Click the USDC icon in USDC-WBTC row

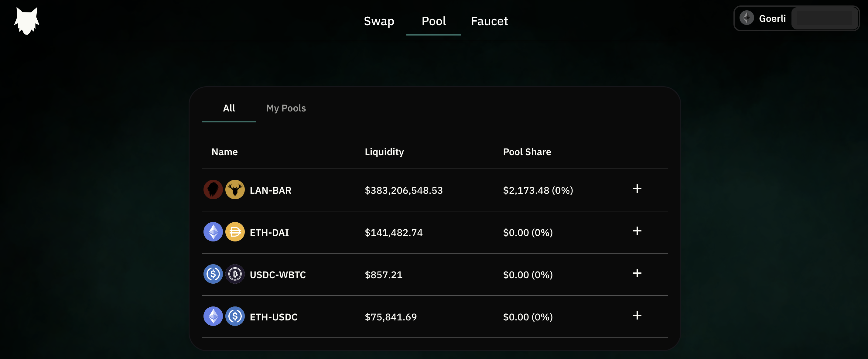[x=213, y=274]
